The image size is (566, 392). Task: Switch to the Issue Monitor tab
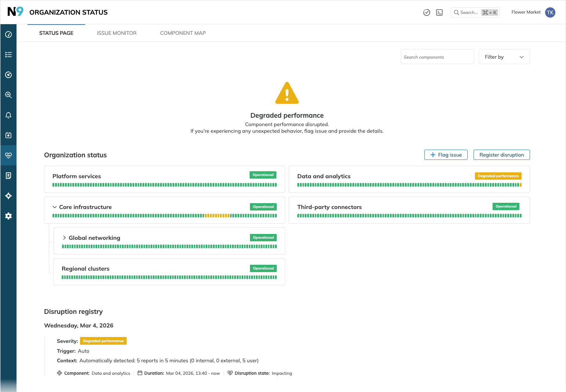coord(117,33)
